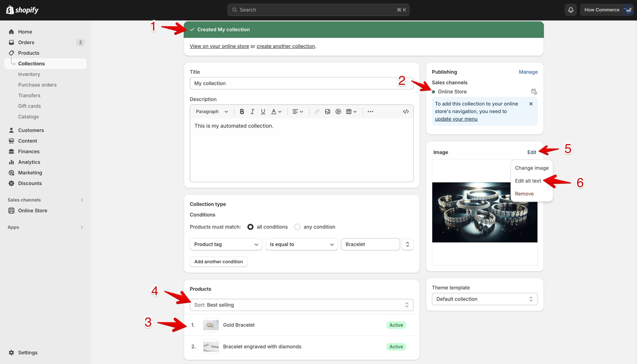Click the How Commerce store avatar
This screenshot has width=637, height=364.
tap(628, 10)
